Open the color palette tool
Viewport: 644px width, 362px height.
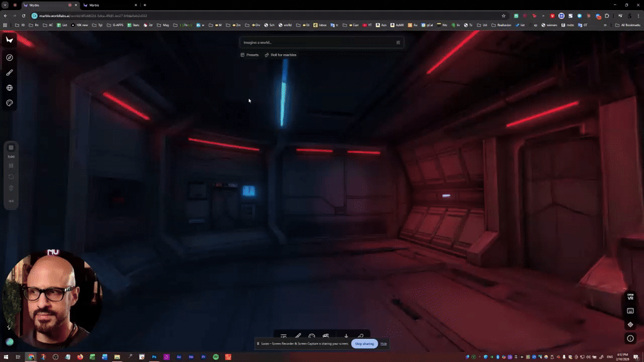[x=9, y=102]
